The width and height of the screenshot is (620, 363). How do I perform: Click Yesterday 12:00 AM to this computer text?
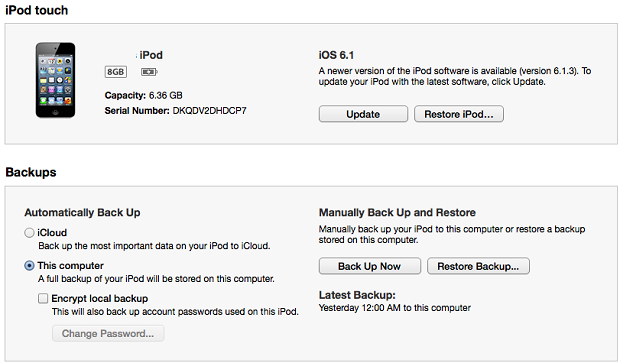pyautogui.click(x=395, y=308)
